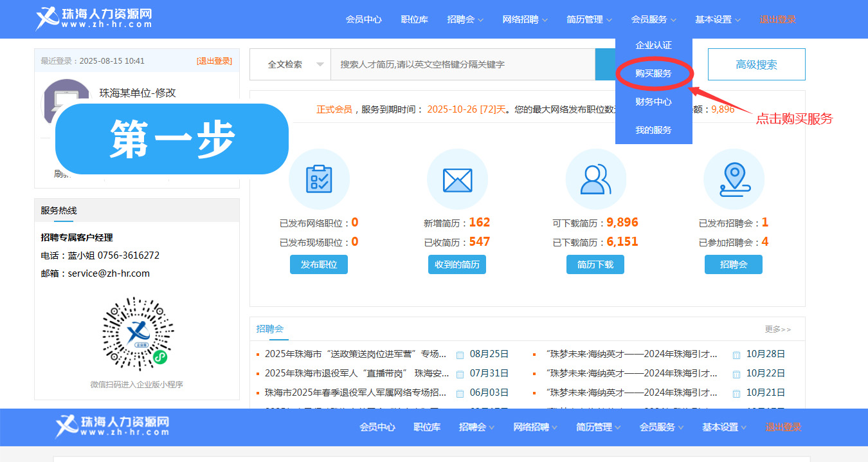
Task: Click the resume keyword search input field
Action: (x=463, y=64)
